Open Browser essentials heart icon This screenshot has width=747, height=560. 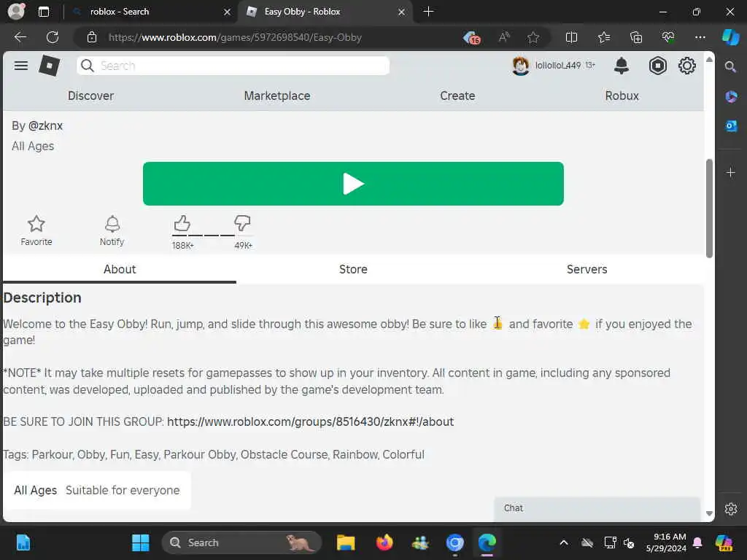coord(668,37)
